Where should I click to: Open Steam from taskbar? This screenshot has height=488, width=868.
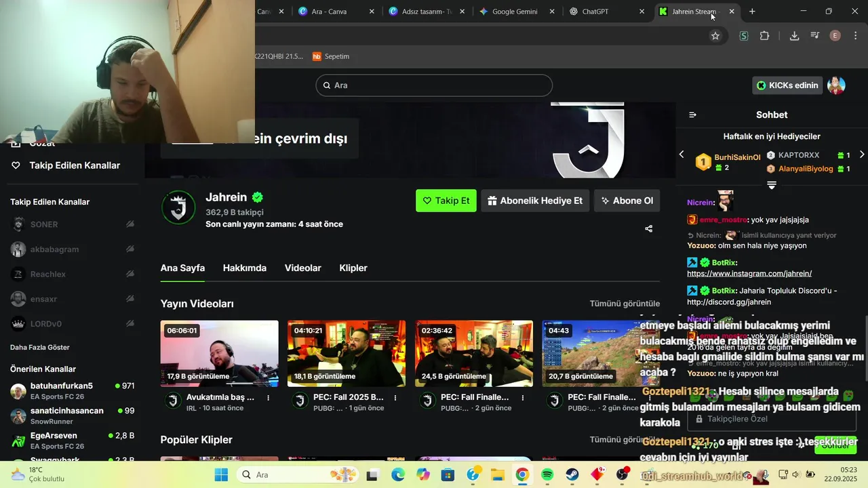(572, 474)
